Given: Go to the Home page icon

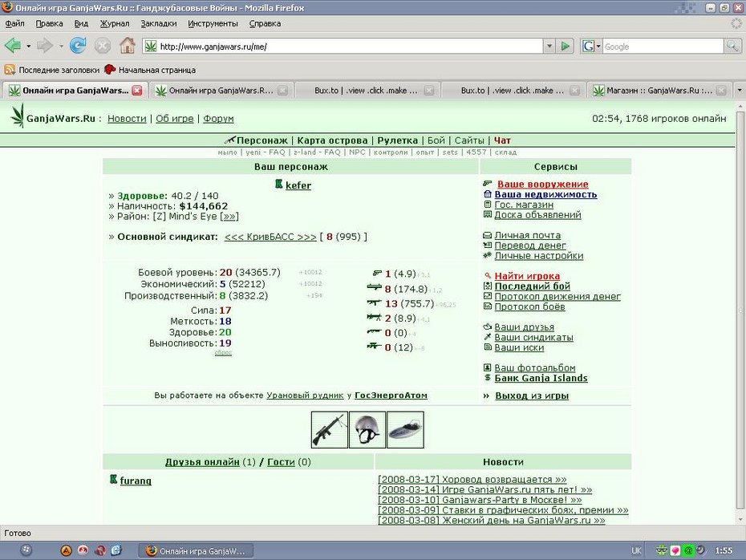Looking at the screenshot, I should [x=127, y=46].
